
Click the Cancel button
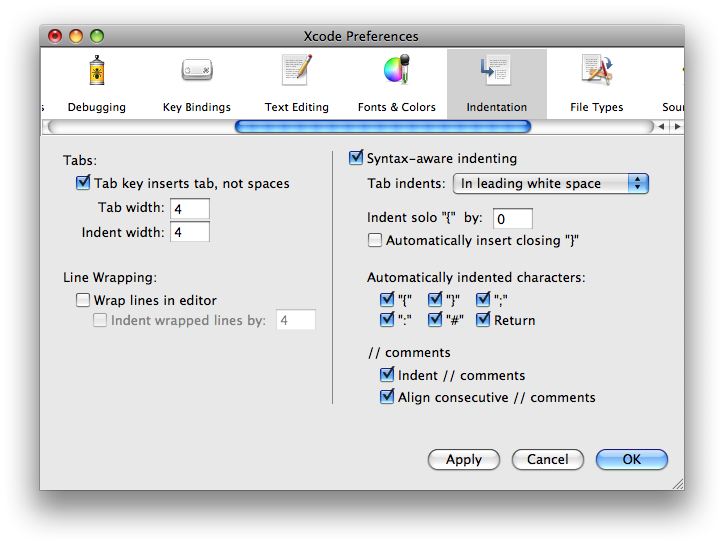(548, 460)
